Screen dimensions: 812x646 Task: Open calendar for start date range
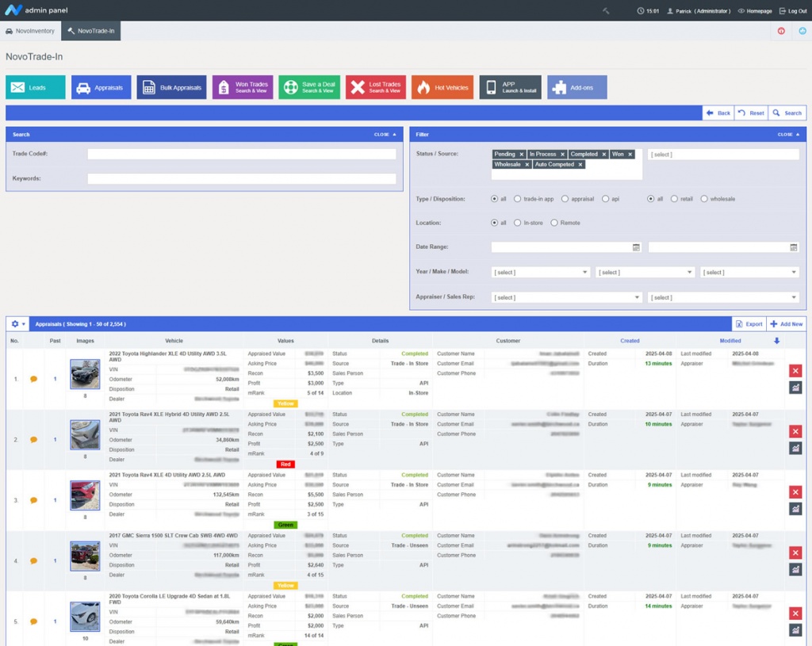coord(636,247)
